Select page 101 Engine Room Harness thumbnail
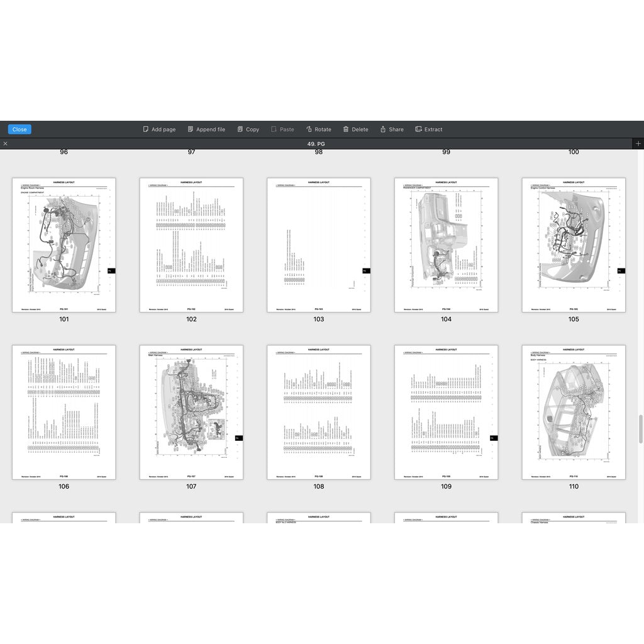Viewport: 644px width, 644px height. [x=64, y=245]
